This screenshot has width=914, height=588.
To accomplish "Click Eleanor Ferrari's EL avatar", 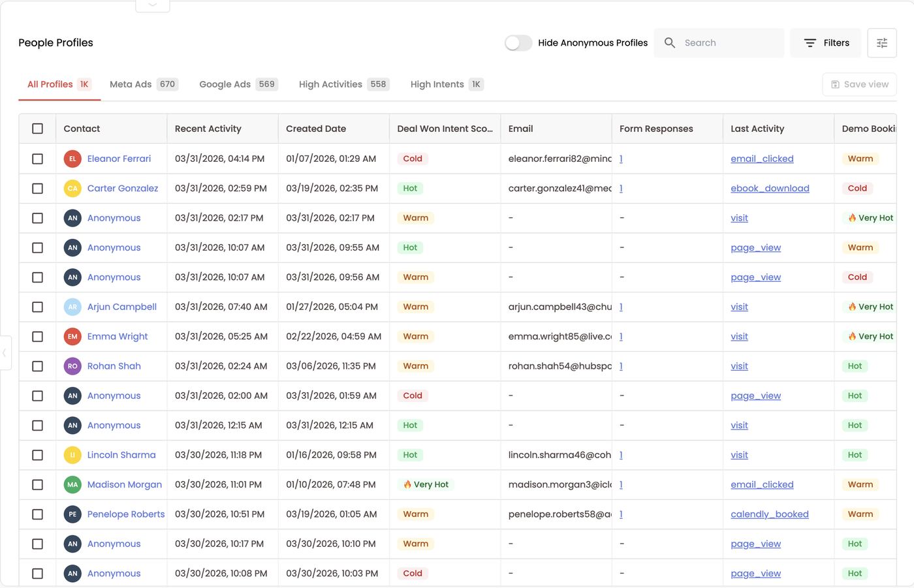I will [72, 159].
